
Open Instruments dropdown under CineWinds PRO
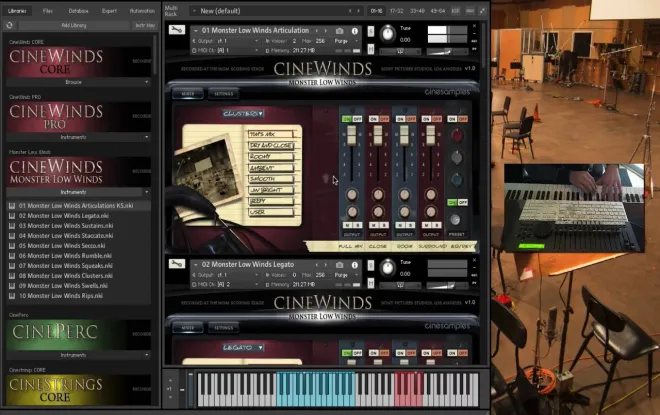pyautogui.click(x=78, y=137)
